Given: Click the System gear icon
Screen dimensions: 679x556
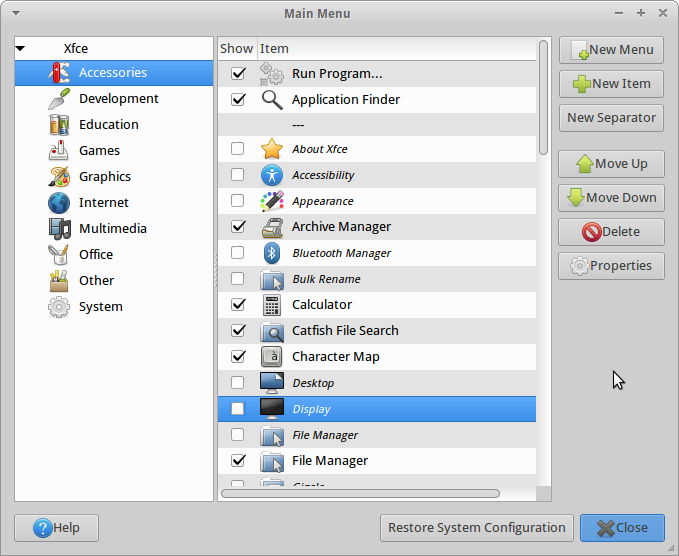Looking at the screenshot, I should (59, 307).
